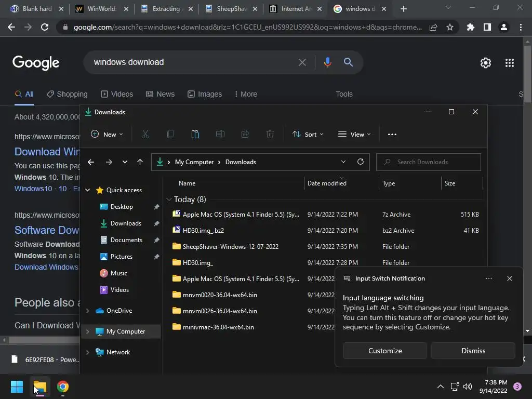This screenshot has width=532, height=399.
Task: Click the Cut scissors icon in Explorer toolbar
Action: click(x=145, y=135)
